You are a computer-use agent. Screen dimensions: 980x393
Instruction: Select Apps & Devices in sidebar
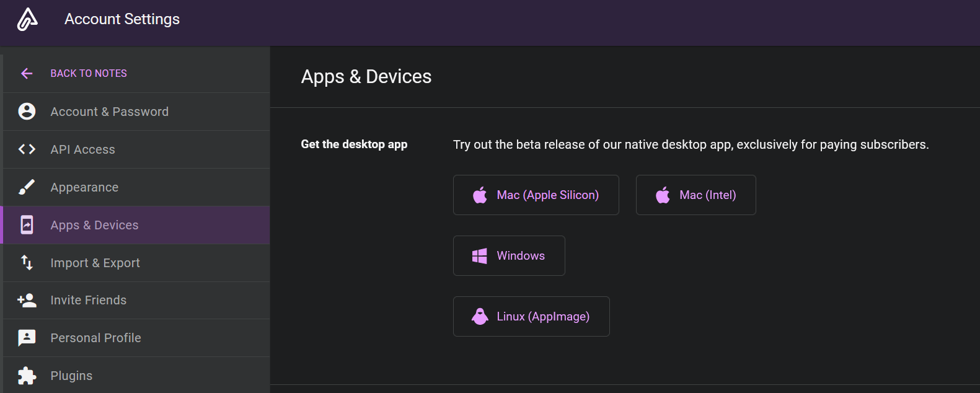pos(136,225)
